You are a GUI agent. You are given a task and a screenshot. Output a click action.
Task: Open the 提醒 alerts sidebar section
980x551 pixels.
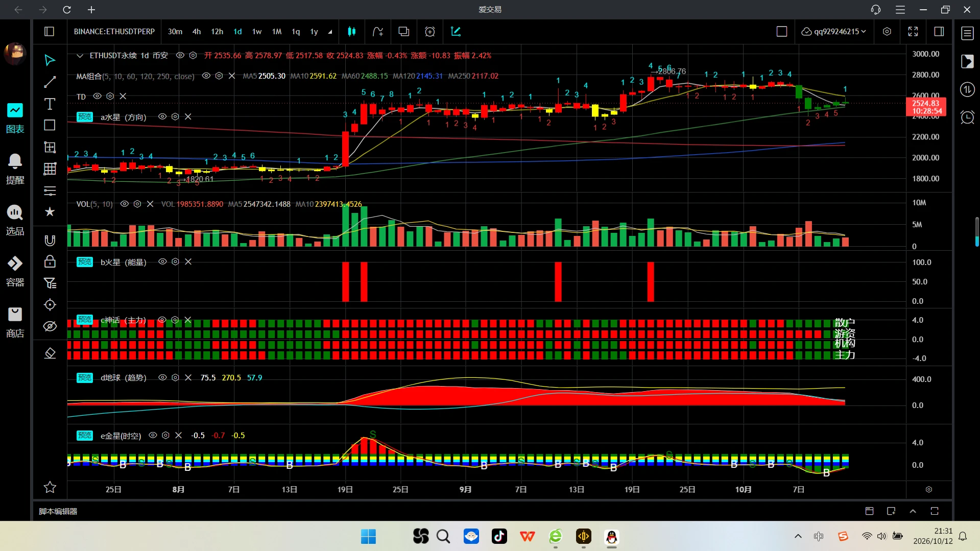click(15, 169)
